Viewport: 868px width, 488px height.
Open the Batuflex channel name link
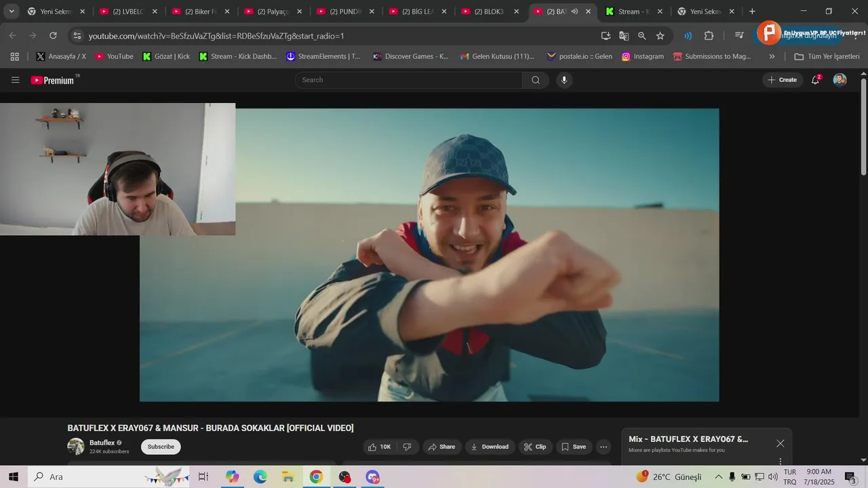click(x=102, y=443)
